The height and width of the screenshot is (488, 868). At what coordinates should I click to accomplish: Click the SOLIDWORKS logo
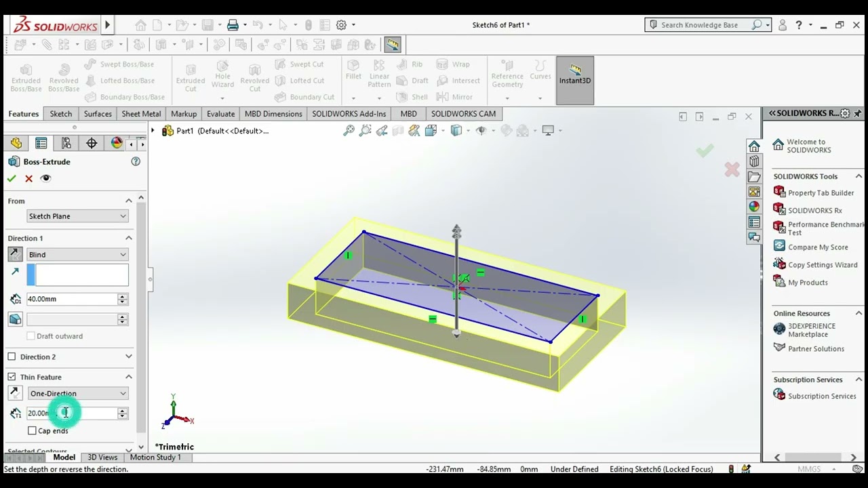point(56,25)
